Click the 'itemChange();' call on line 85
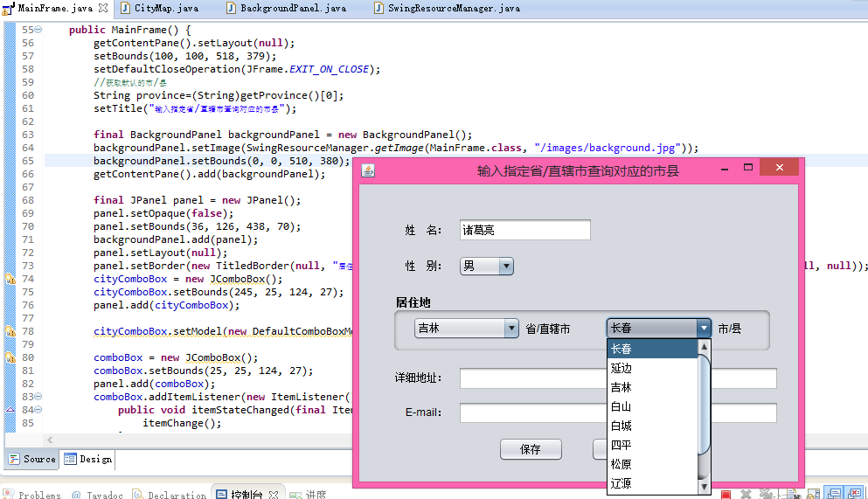This screenshot has width=868, height=499. [x=182, y=423]
